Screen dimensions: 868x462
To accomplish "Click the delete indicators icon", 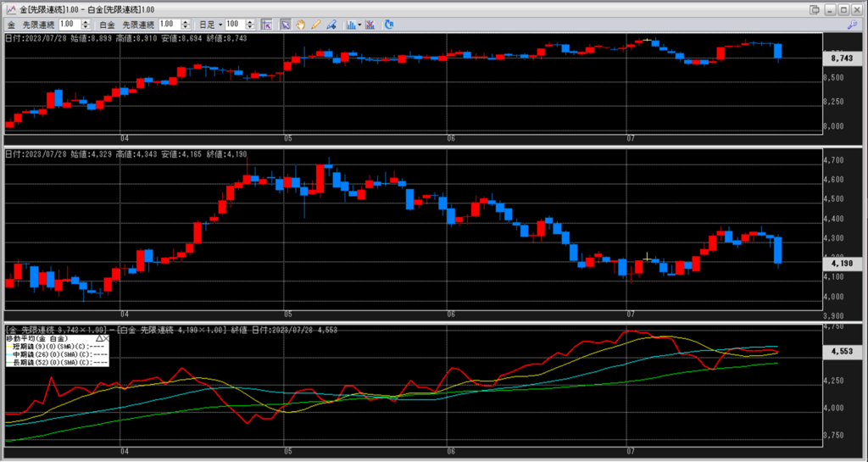I will 370,25.
